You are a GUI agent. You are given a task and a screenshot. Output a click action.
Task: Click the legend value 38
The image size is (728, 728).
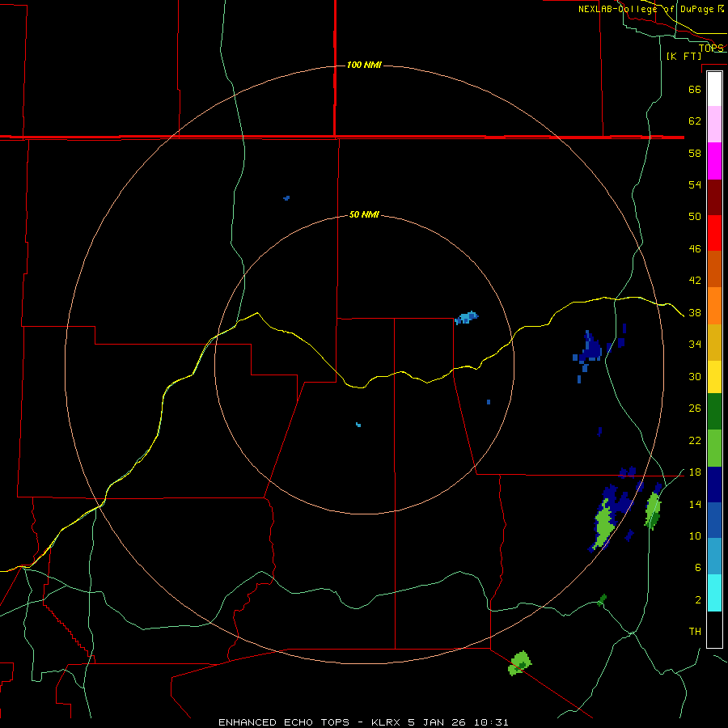pos(695,312)
